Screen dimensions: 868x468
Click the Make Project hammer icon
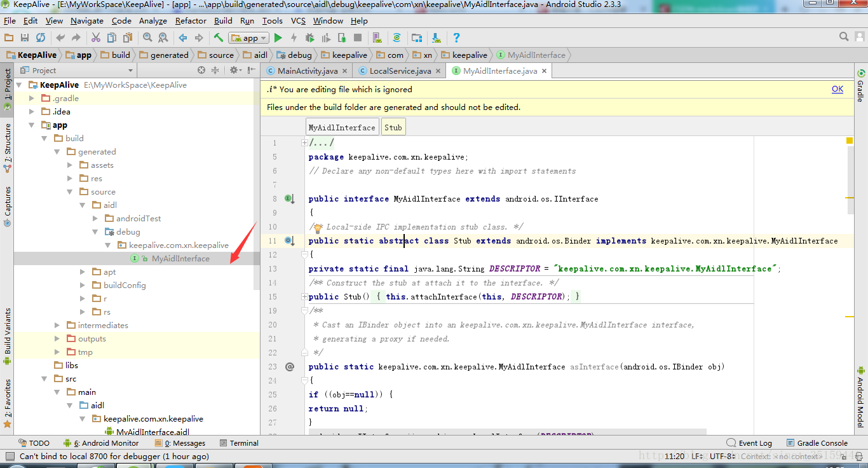click(219, 38)
